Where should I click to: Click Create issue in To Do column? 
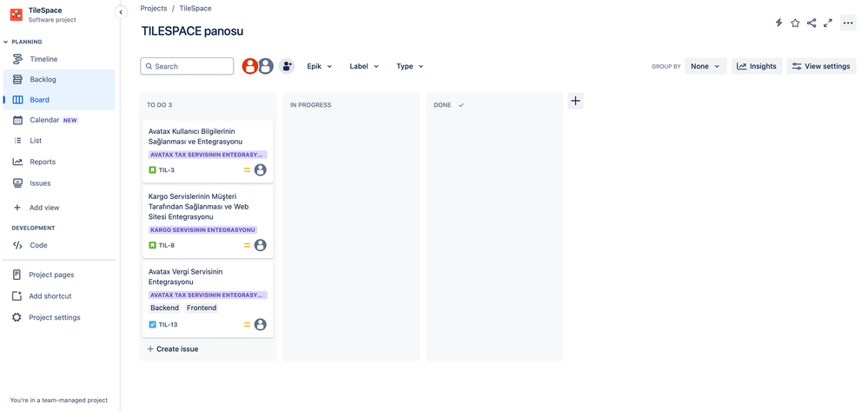tap(173, 349)
